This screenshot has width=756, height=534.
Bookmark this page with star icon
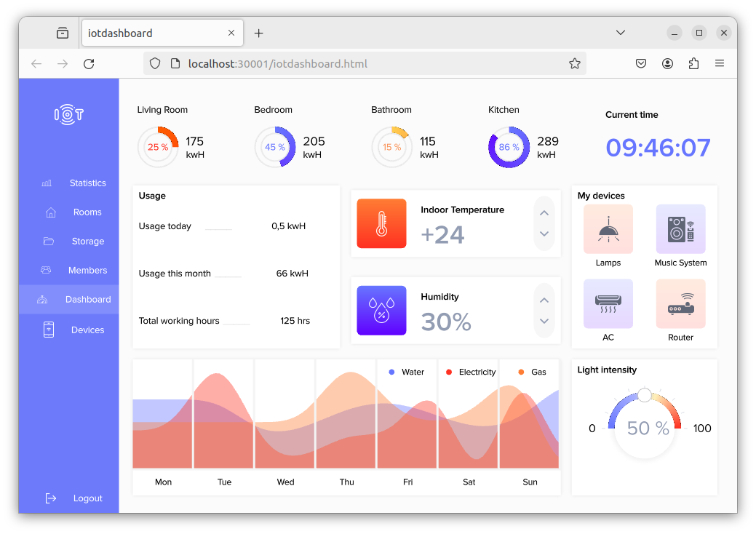(574, 64)
